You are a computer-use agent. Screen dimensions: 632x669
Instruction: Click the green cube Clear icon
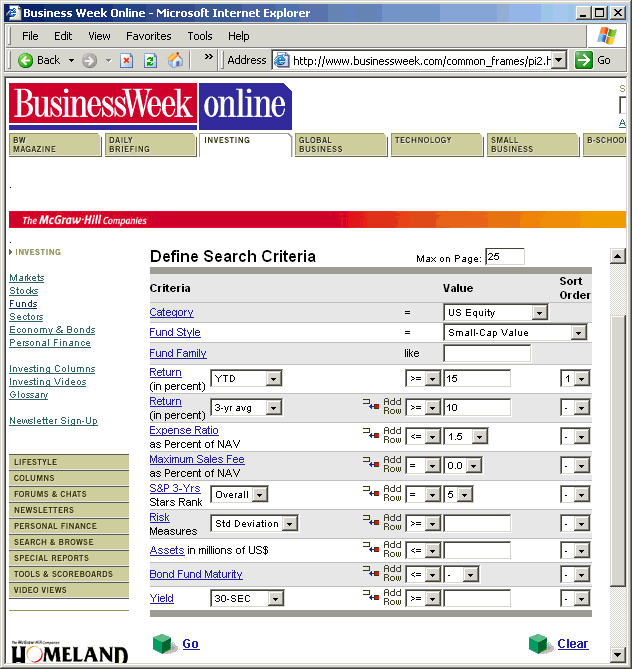[x=539, y=644]
